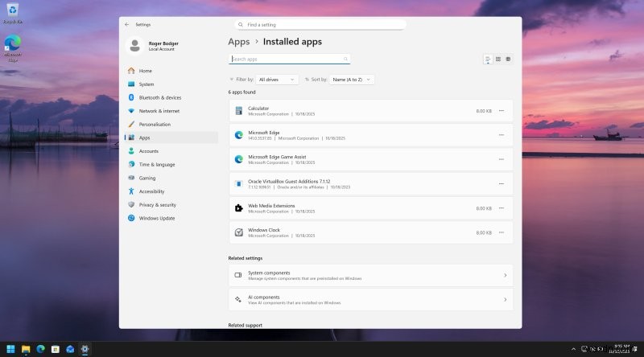This screenshot has width=644, height=357.
Task: Click into the Search apps field
Action: 289,59
